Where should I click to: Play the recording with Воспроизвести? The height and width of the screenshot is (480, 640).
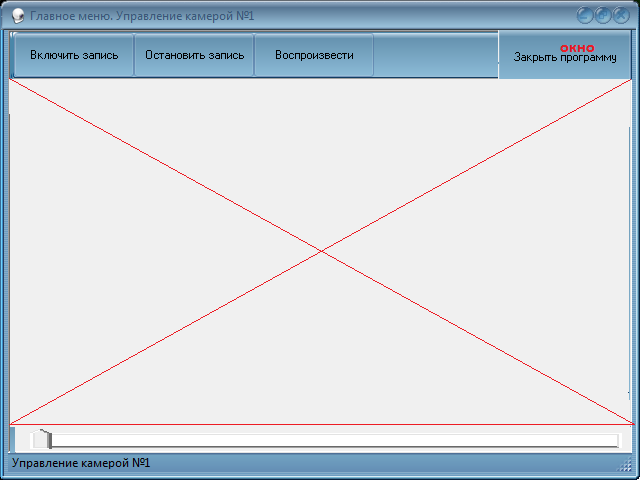point(314,55)
